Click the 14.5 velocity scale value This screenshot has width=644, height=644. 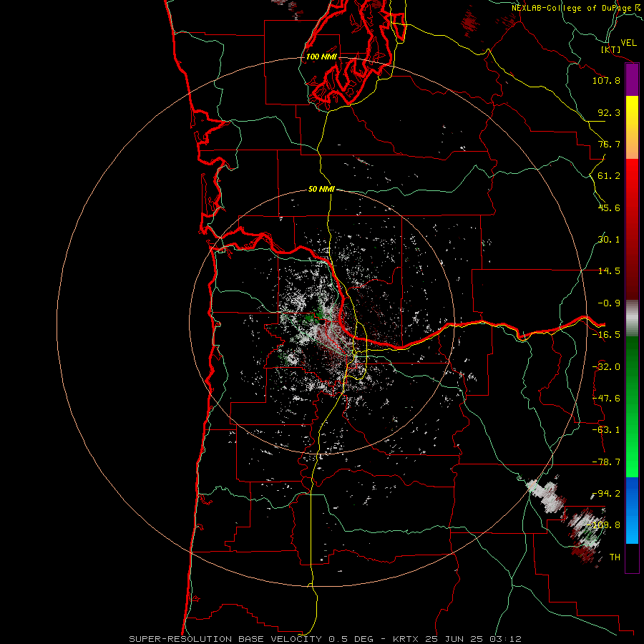click(x=609, y=271)
